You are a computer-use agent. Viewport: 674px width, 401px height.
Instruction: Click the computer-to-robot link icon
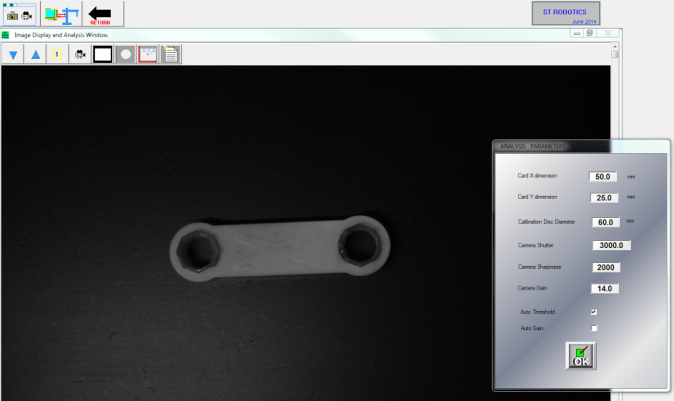61,15
